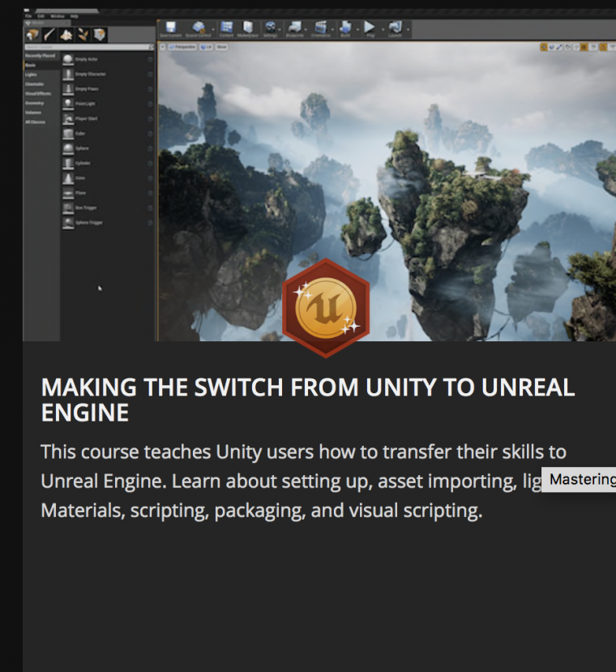The width and height of the screenshot is (616, 672).
Task: Select the Lights category
Action: 41,75
